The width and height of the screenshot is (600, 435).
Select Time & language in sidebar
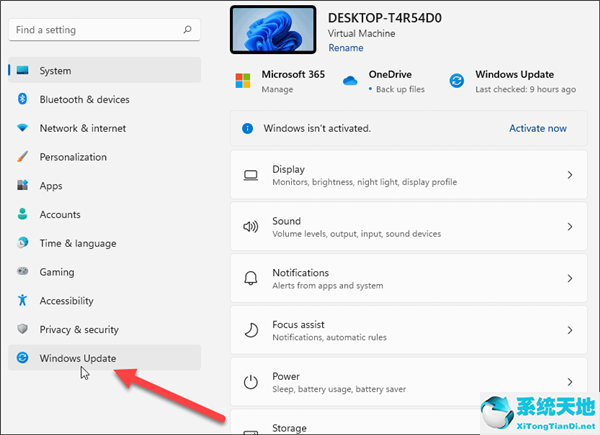point(77,243)
